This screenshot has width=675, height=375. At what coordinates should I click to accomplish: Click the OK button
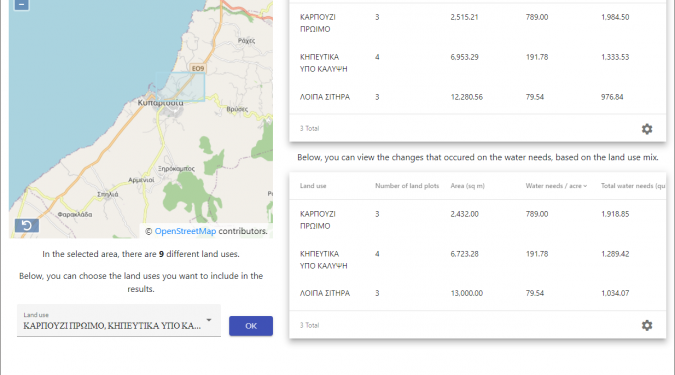coord(251,326)
